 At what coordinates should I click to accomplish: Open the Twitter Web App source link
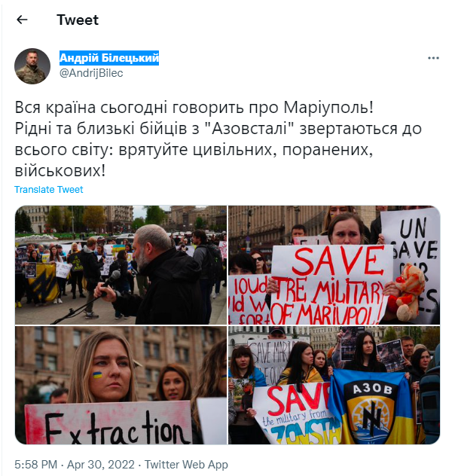tap(186, 465)
